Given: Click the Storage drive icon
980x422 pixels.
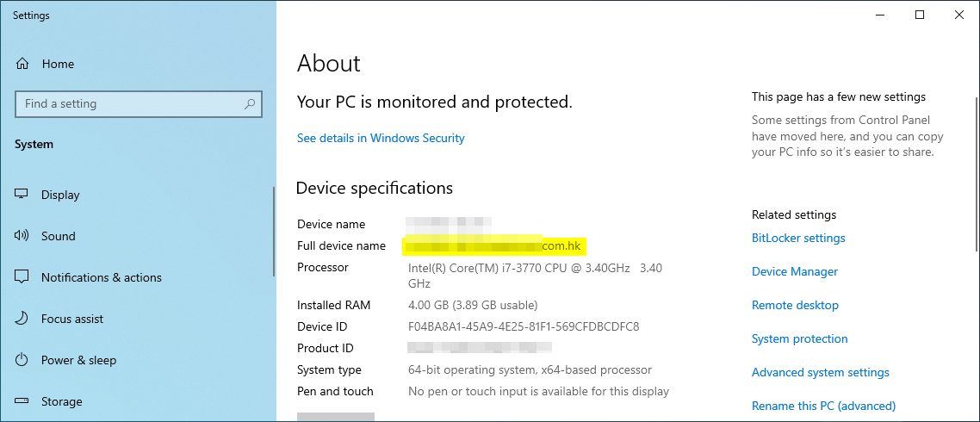Looking at the screenshot, I should (x=22, y=401).
